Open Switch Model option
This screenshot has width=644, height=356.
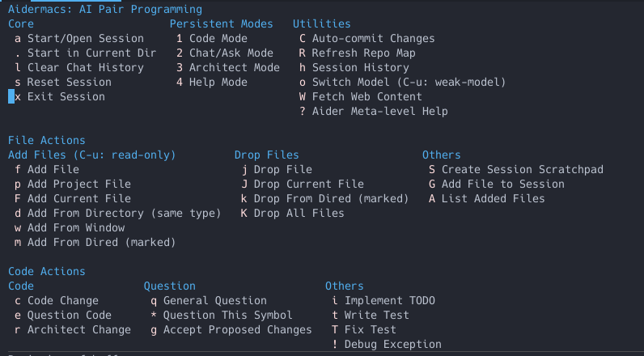(x=409, y=82)
